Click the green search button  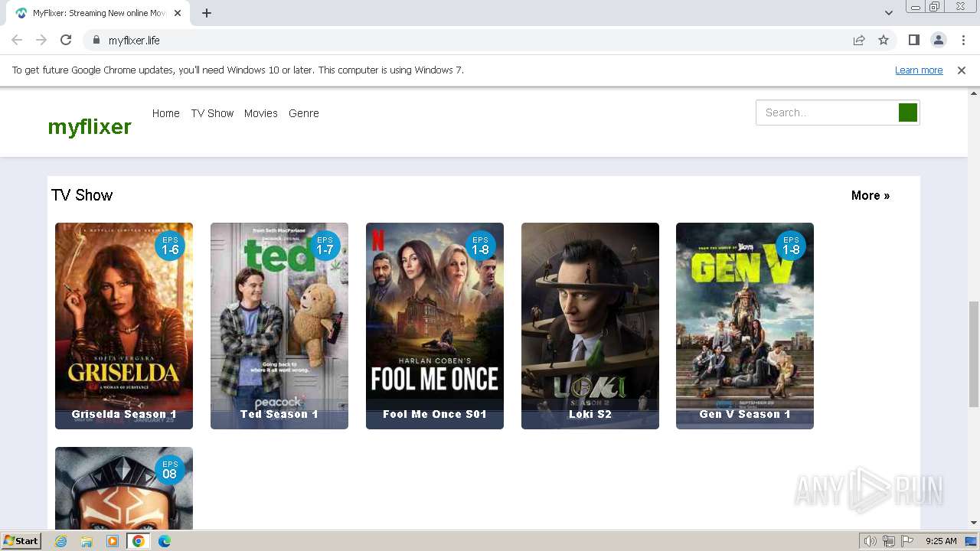point(908,112)
